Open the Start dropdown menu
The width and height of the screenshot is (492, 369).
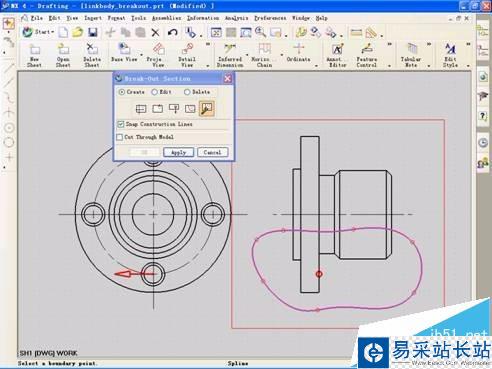[38, 32]
